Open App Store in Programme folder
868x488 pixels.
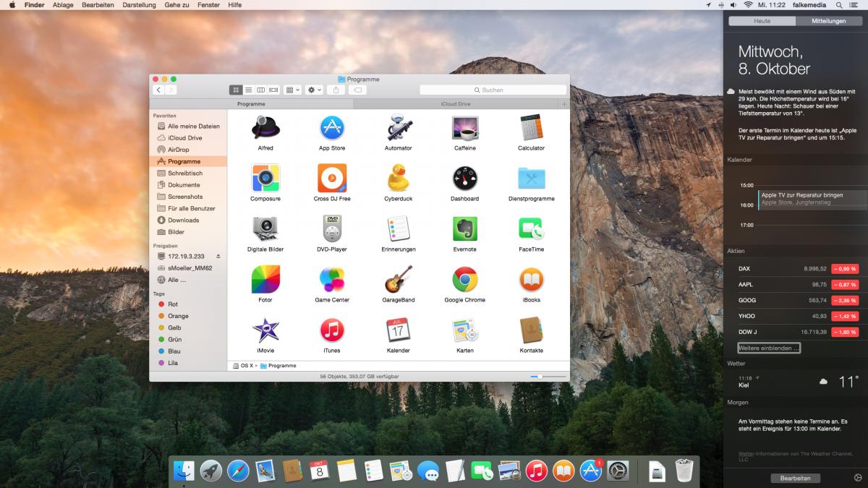[332, 128]
